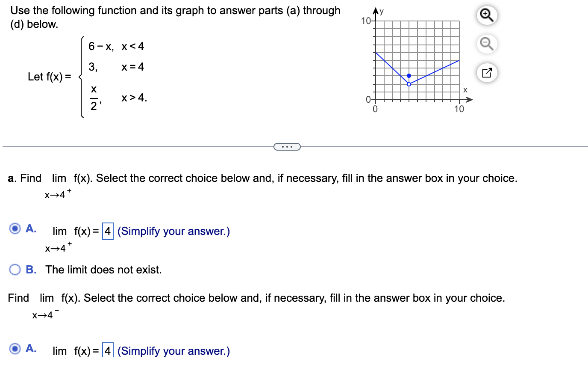The height and width of the screenshot is (368, 588).
Task: Click the external-link arrow icon beside the graph
Action: click(486, 73)
